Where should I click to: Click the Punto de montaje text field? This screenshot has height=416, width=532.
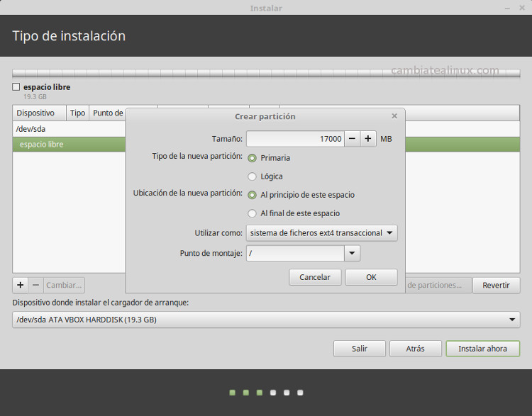295,253
